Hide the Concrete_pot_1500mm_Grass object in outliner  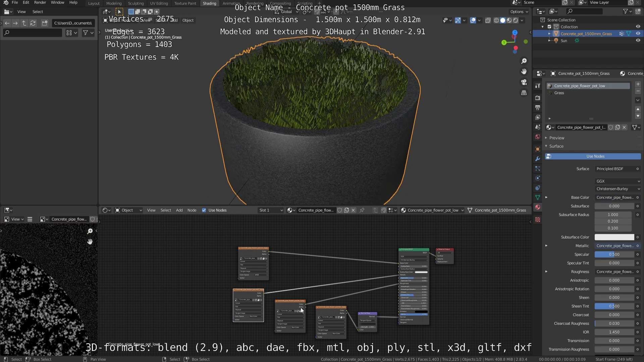click(x=638, y=34)
